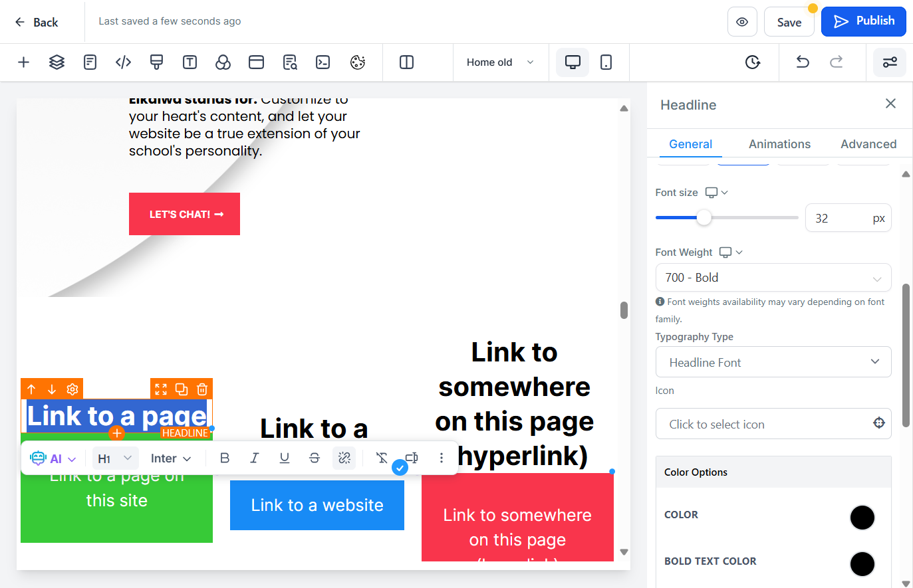Viewport: 913px width, 588px height.
Task: Expand the AI assistant dropdown
Action: tap(53, 458)
